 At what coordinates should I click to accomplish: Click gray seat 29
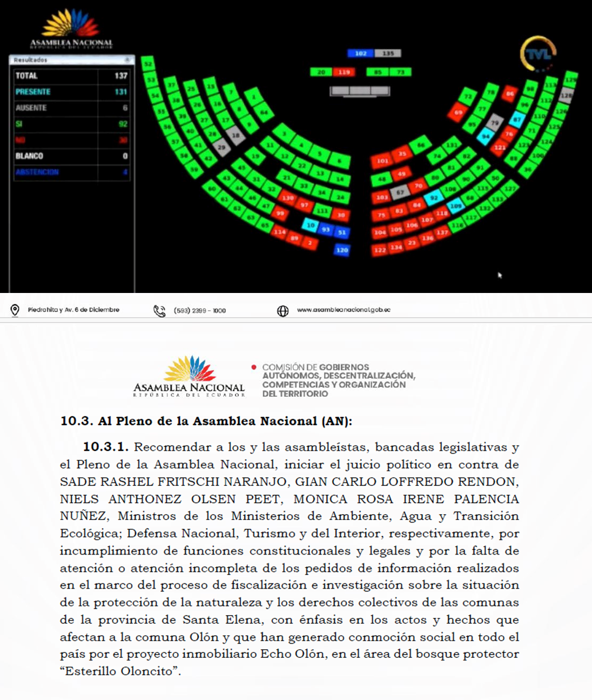221,147
